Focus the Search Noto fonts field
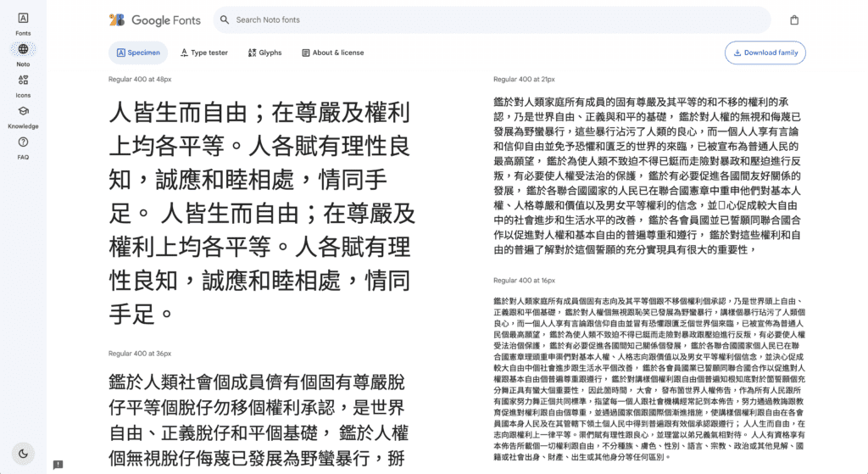Image resolution: width=868 pixels, height=474 pixels. (x=492, y=20)
